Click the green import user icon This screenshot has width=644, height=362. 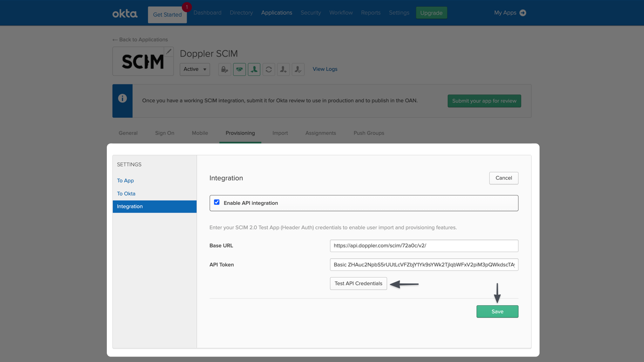tap(254, 70)
